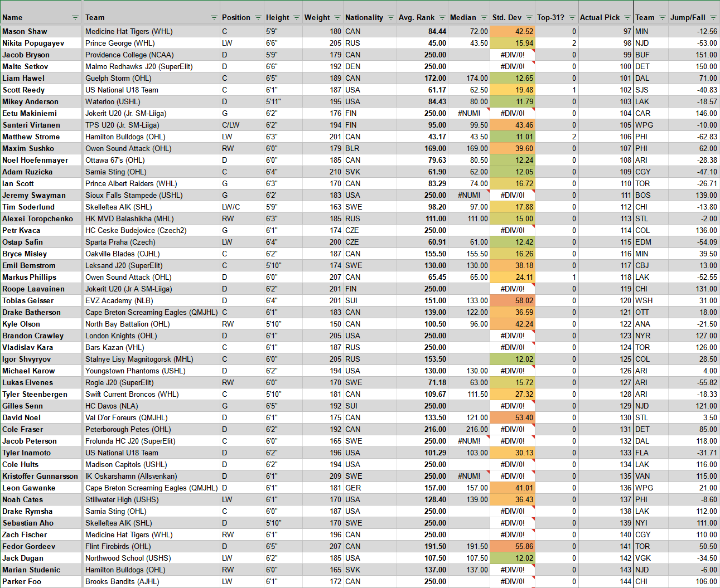This screenshot has height=588, width=720.
Task: Select the Liam Hawel name cell
Action: coord(41,78)
